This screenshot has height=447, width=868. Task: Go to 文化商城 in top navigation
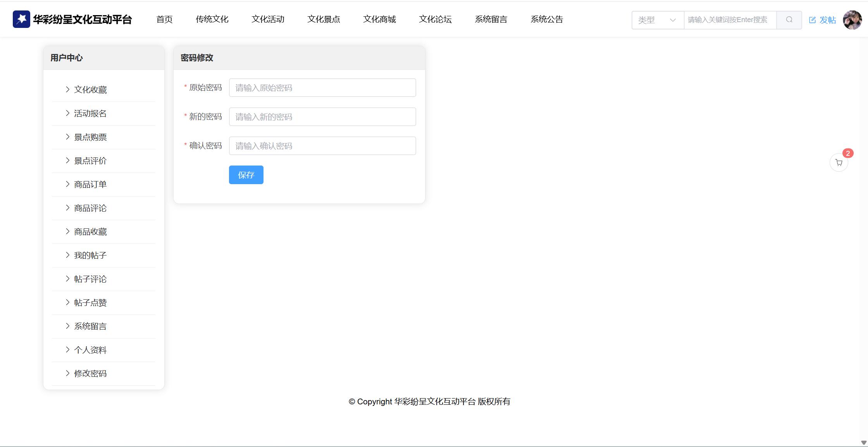tap(379, 19)
